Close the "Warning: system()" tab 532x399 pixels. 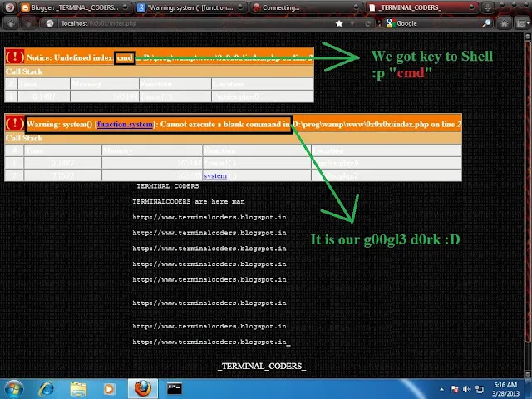click(240, 7)
